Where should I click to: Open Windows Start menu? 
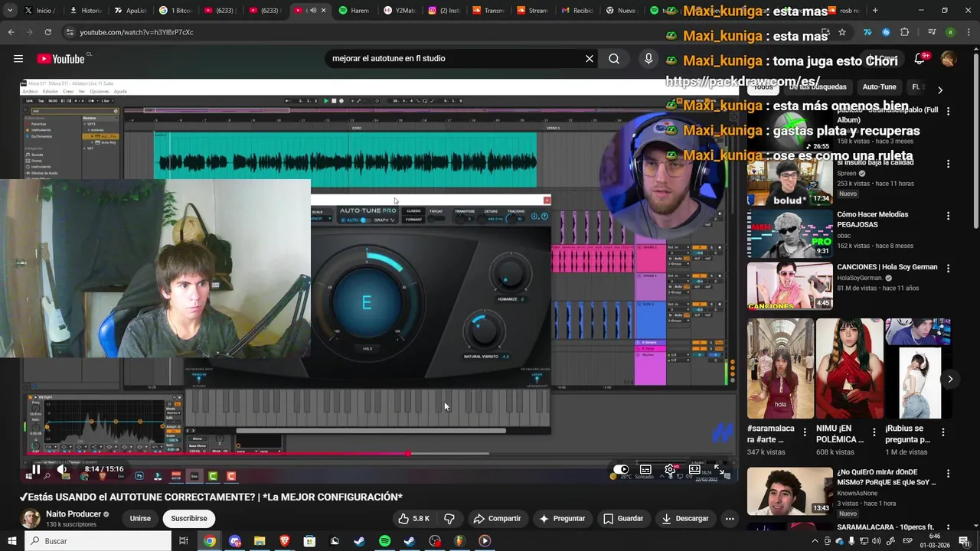(11, 541)
